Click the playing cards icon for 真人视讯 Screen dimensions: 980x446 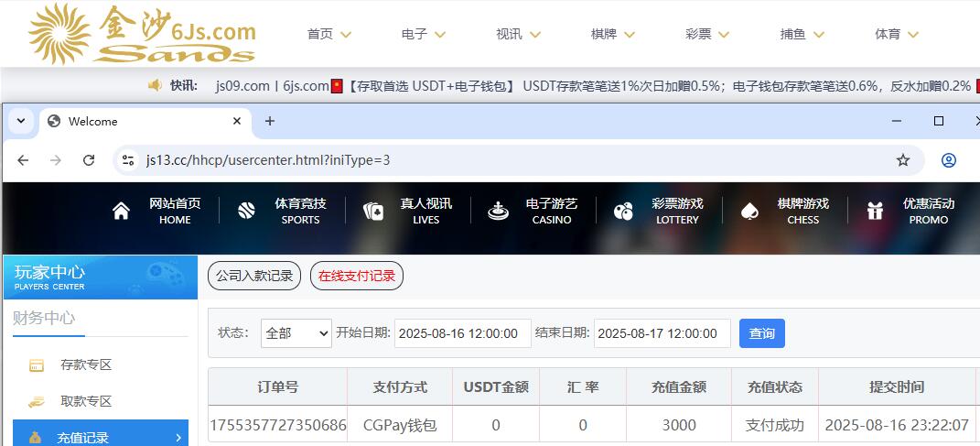pos(373,212)
